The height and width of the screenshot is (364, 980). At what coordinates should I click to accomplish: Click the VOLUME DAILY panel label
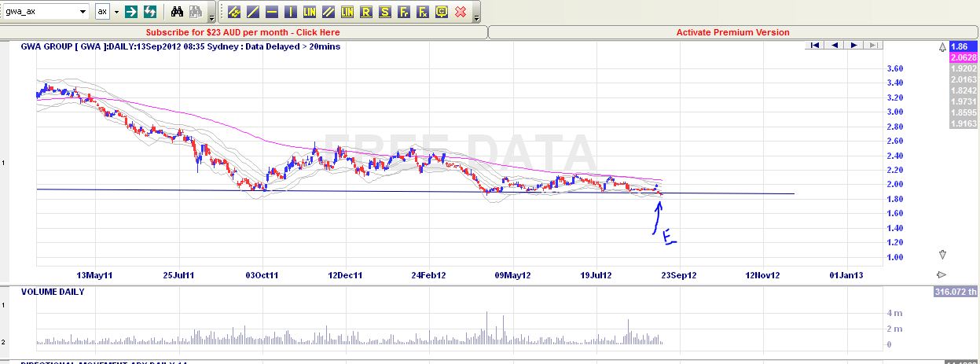[53, 292]
